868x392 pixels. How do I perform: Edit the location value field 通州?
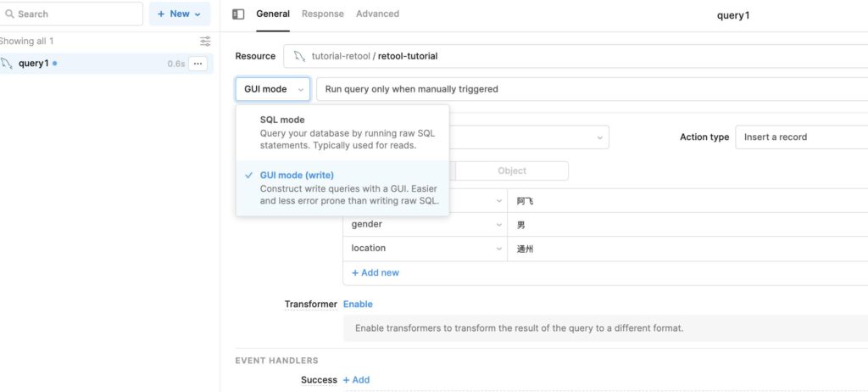pyautogui.click(x=687, y=249)
